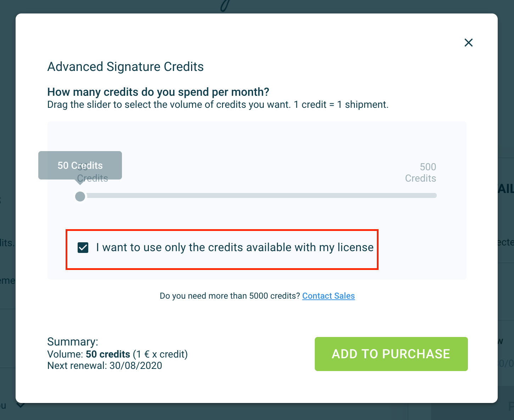This screenshot has width=514, height=420.
Task: Uncheck the license credits only checkbox
Action: click(x=83, y=248)
